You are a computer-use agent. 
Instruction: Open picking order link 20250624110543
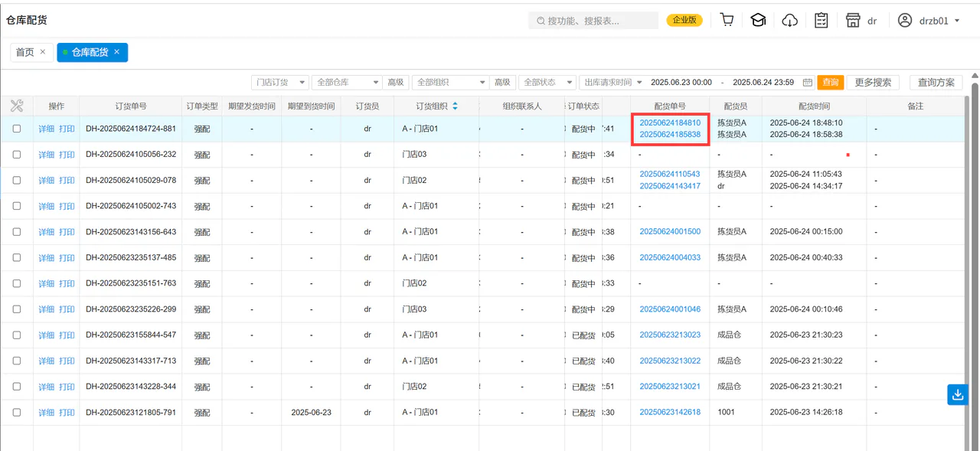(670, 175)
